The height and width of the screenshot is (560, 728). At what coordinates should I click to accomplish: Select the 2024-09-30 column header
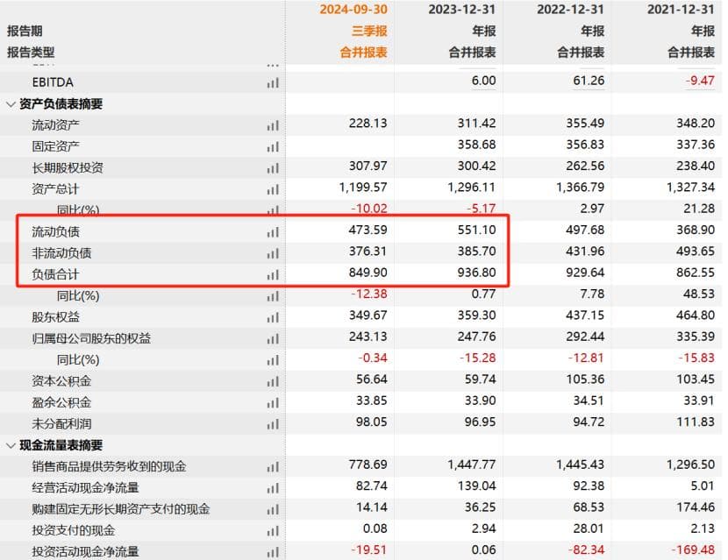(353, 10)
